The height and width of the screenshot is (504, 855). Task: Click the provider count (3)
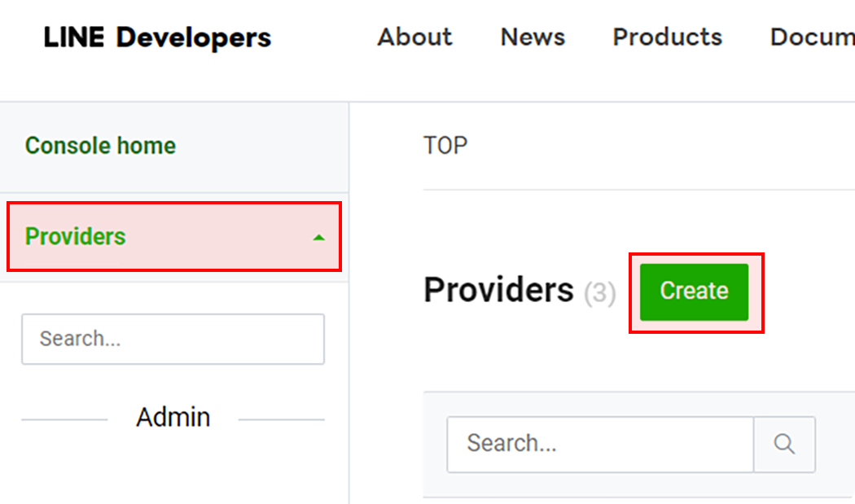pos(600,293)
